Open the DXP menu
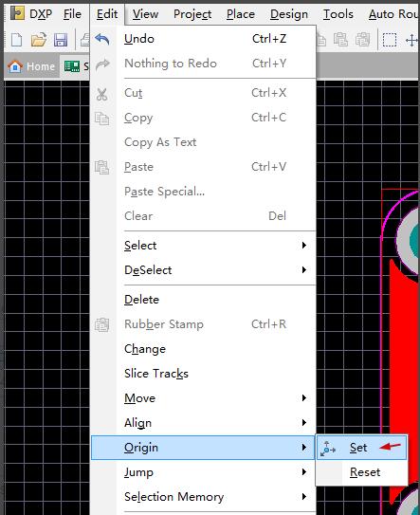 (x=41, y=14)
